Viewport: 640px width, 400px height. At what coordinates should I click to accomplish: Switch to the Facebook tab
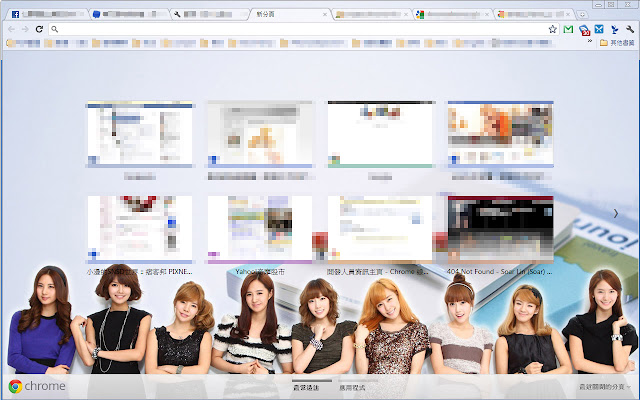click(47, 14)
